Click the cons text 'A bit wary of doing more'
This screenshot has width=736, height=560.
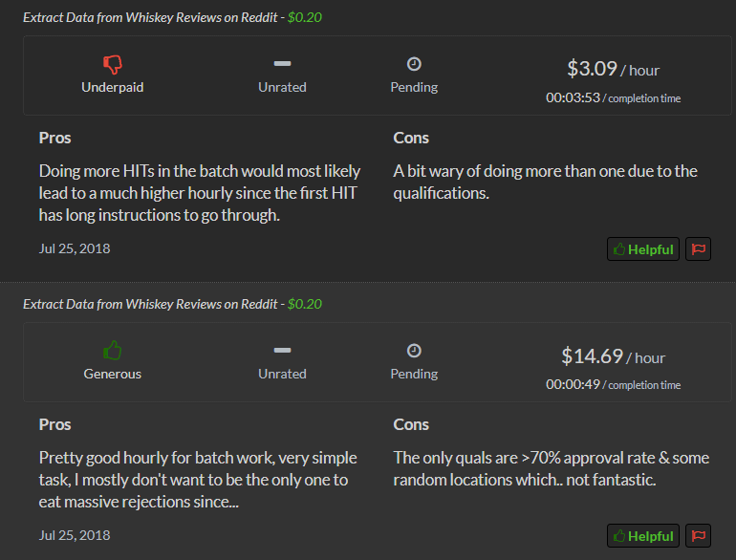(x=546, y=183)
